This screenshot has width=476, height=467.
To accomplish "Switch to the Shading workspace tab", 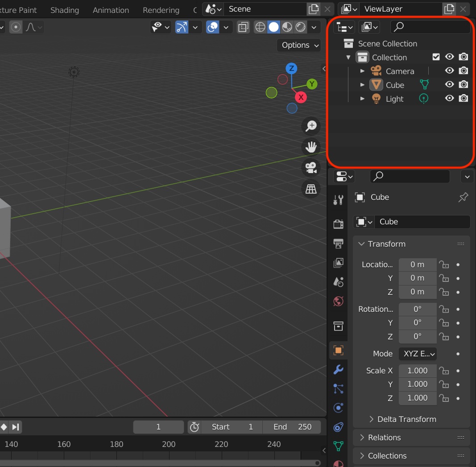I will tap(65, 10).
